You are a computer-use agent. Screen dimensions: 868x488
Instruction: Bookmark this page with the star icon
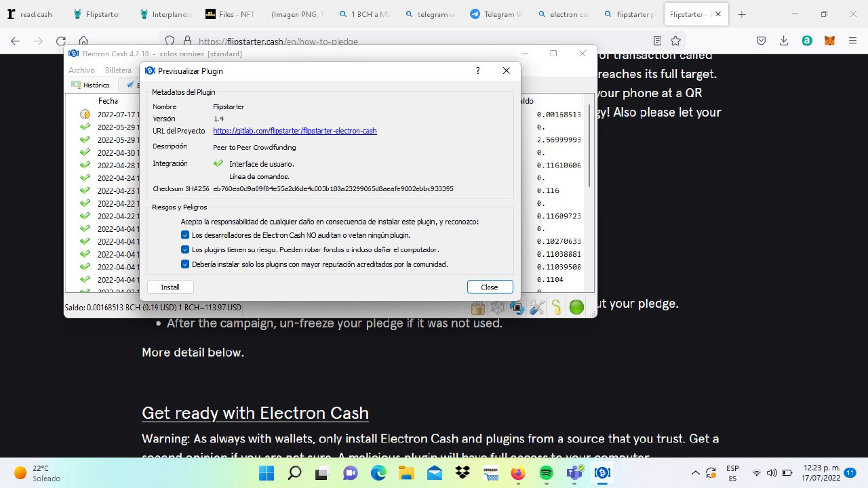click(676, 41)
